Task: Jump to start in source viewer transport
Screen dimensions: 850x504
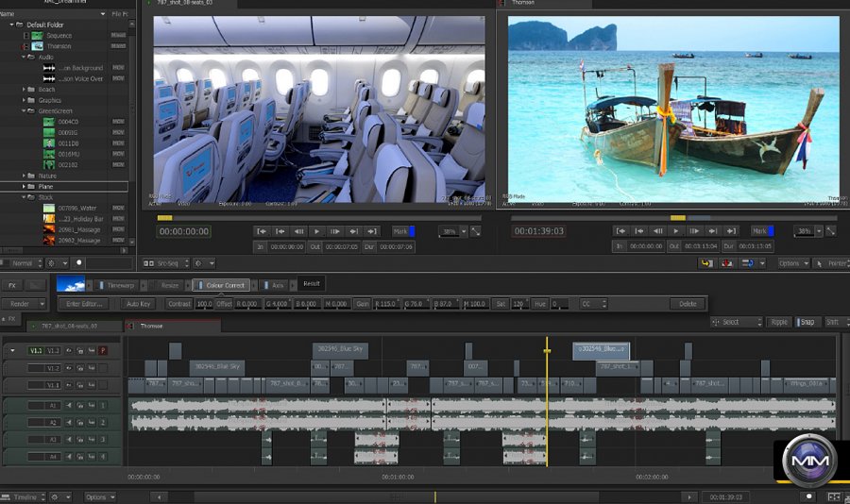Action: 263,231
